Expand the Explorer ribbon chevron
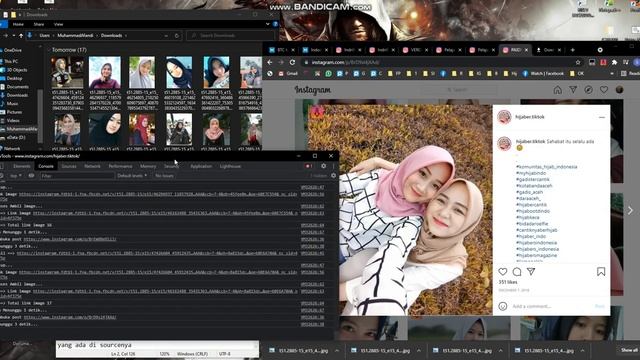The height and width of the screenshot is (360, 640). [267, 24]
